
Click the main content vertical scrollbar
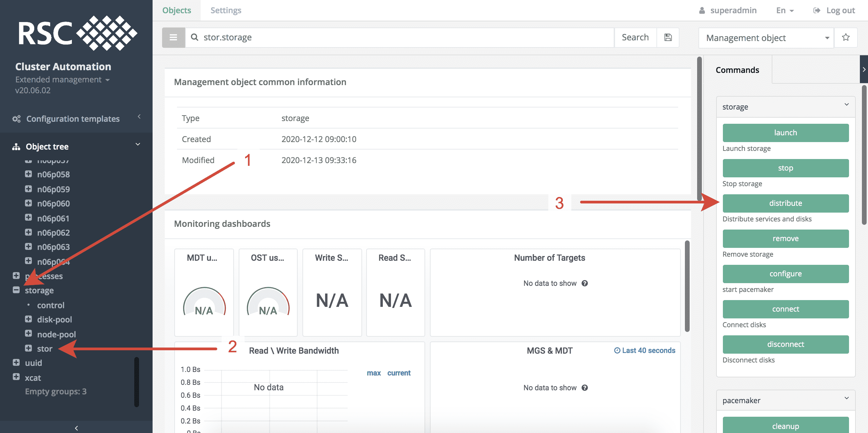[x=699, y=129]
